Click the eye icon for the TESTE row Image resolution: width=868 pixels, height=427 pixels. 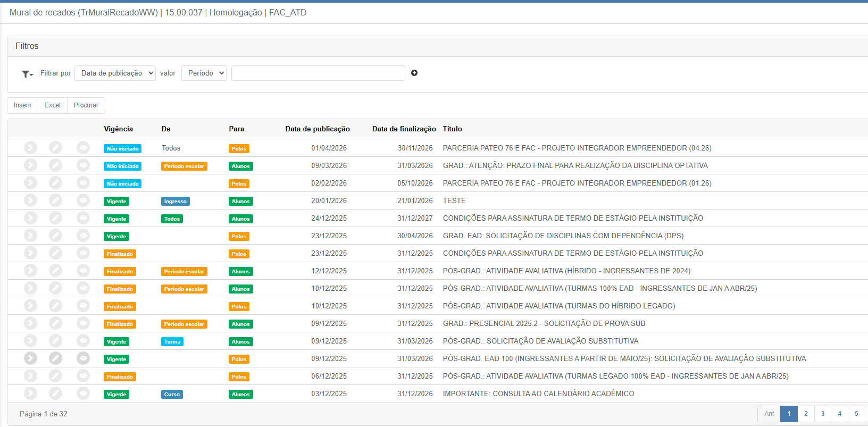pos(83,200)
